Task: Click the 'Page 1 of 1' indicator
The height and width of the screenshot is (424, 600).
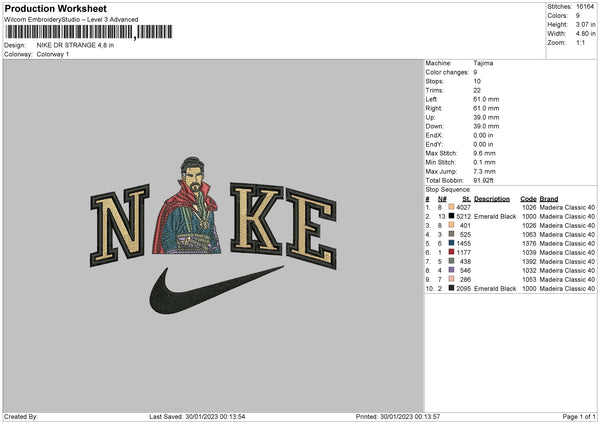Action: pyautogui.click(x=579, y=417)
